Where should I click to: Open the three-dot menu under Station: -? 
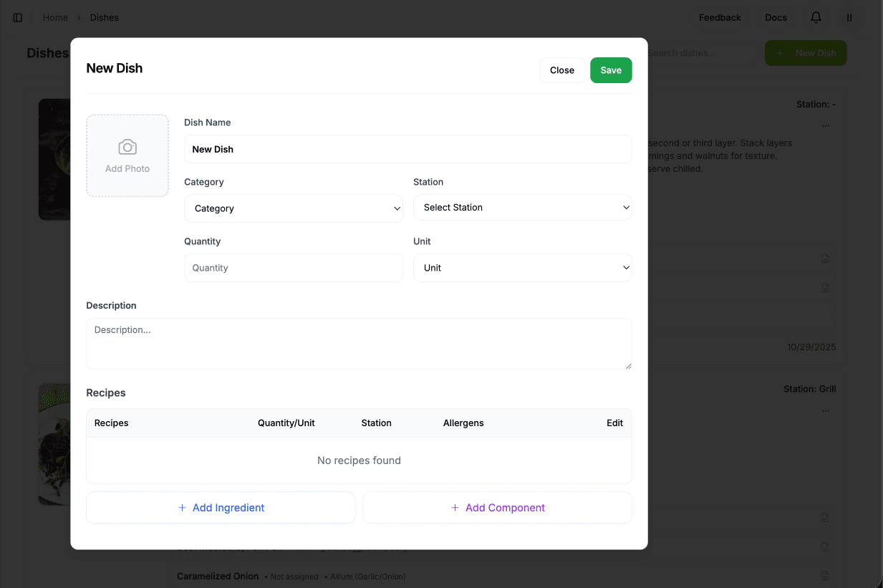pyautogui.click(x=826, y=125)
